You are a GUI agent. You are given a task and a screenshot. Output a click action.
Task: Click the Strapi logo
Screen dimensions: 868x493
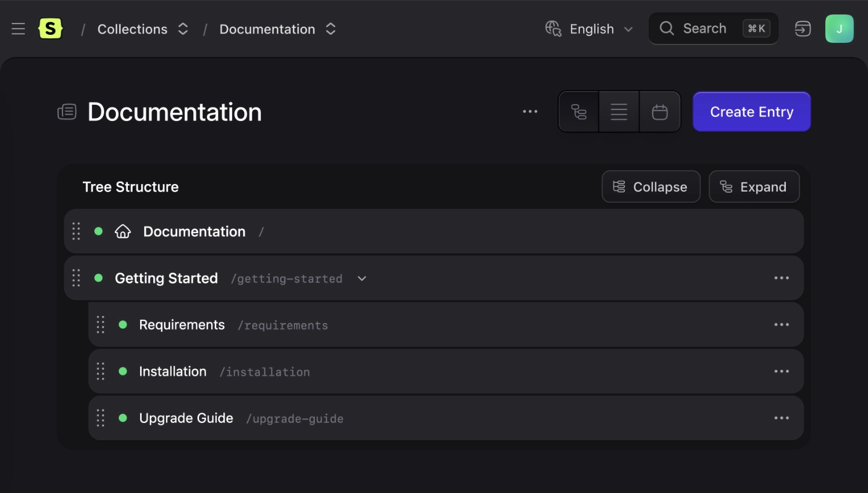pyautogui.click(x=50, y=28)
